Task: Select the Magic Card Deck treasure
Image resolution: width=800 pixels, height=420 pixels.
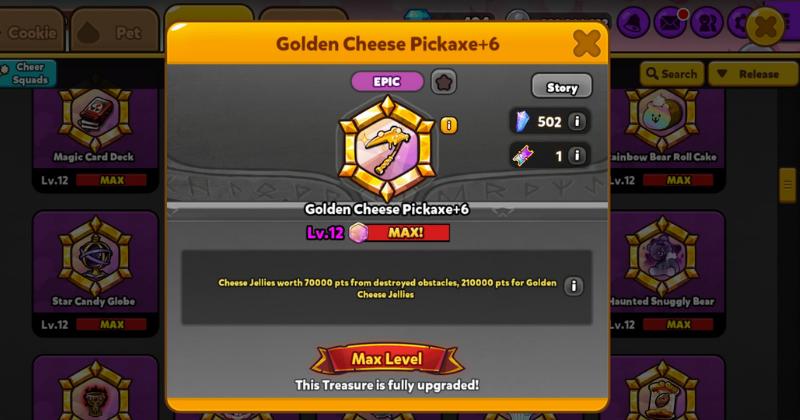Action: (x=95, y=139)
